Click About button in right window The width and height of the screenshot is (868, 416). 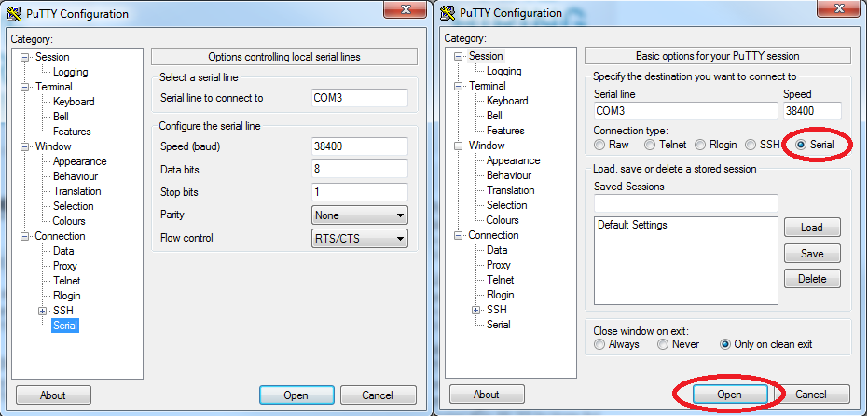(487, 395)
